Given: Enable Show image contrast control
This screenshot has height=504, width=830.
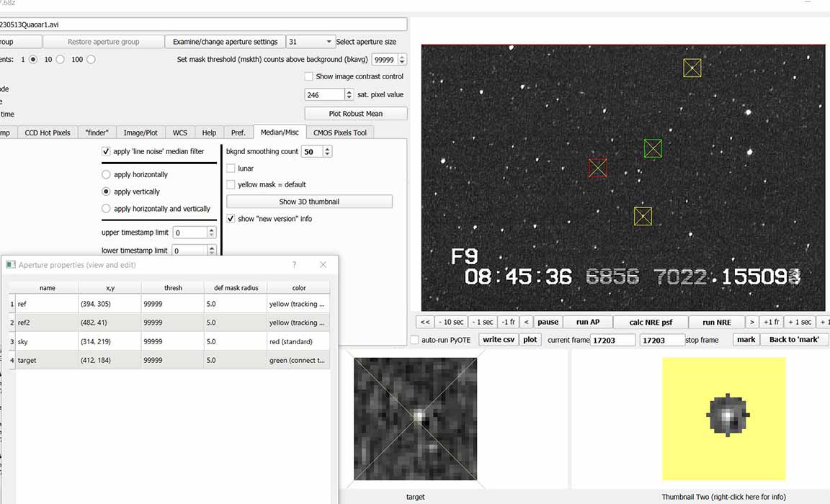Looking at the screenshot, I should pyautogui.click(x=308, y=76).
